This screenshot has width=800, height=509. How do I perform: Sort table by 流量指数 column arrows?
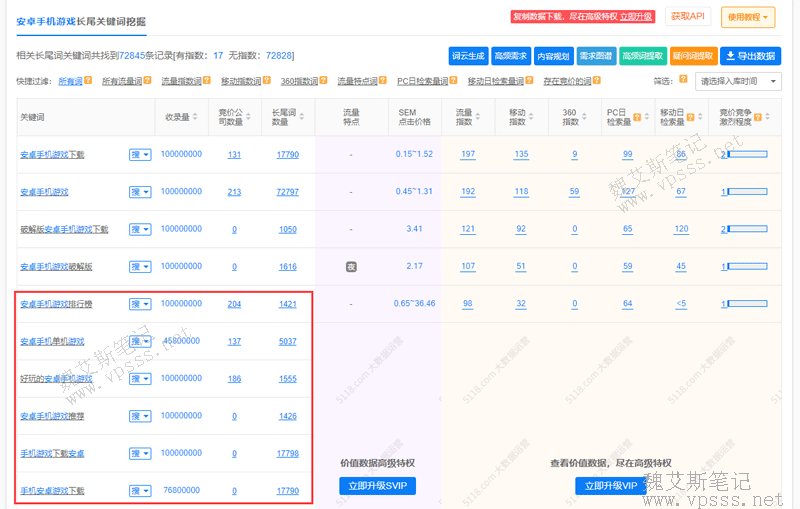pyautogui.click(x=478, y=117)
